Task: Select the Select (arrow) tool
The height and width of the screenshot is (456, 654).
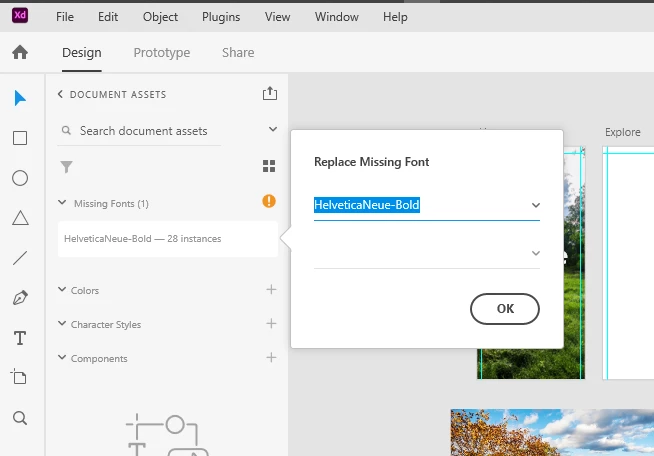Action: (20, 98)
